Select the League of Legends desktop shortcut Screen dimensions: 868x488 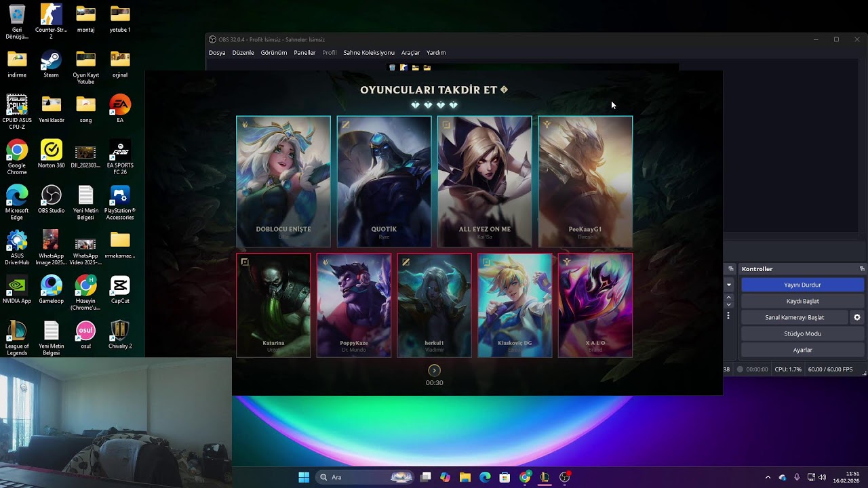17,338
